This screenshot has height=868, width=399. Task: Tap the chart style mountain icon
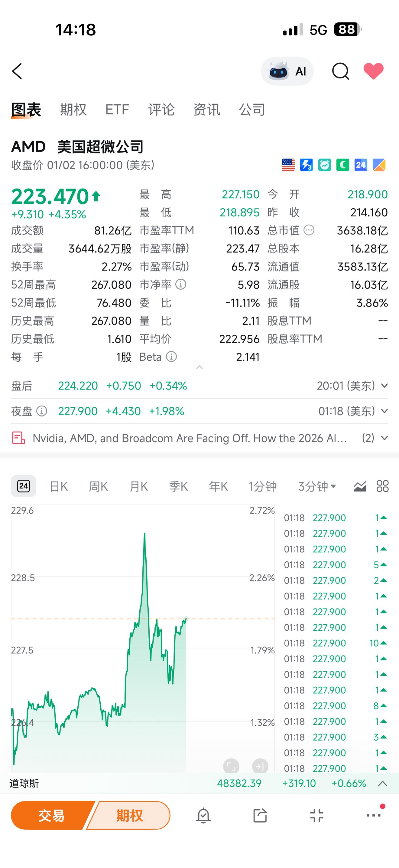pyautogui.click(x=360, y=486)
